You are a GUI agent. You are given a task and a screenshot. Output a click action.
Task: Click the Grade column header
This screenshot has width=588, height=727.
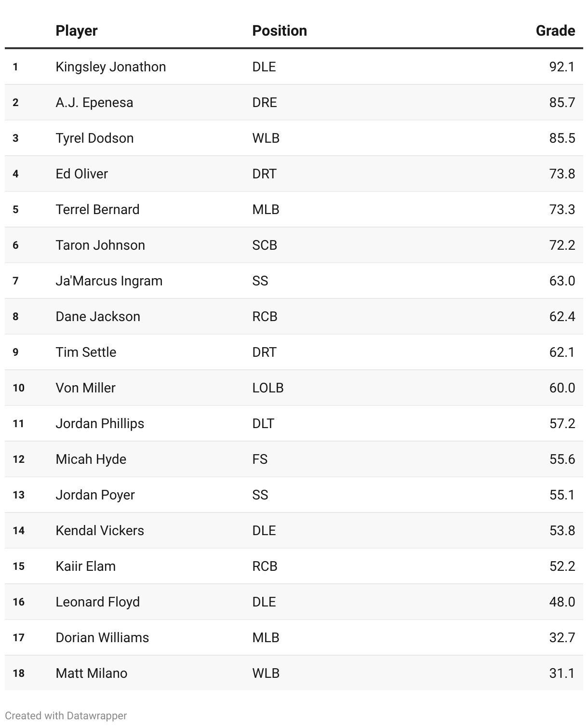(x=555, y=31)
